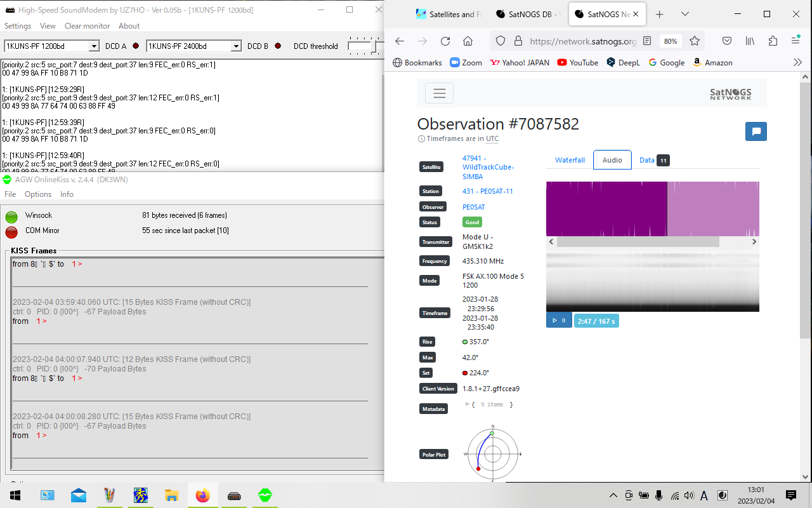This screenshot has height=508, width=812.
Task: Show more bookmarks toolbar items
Action: click(x=798, y=62)
